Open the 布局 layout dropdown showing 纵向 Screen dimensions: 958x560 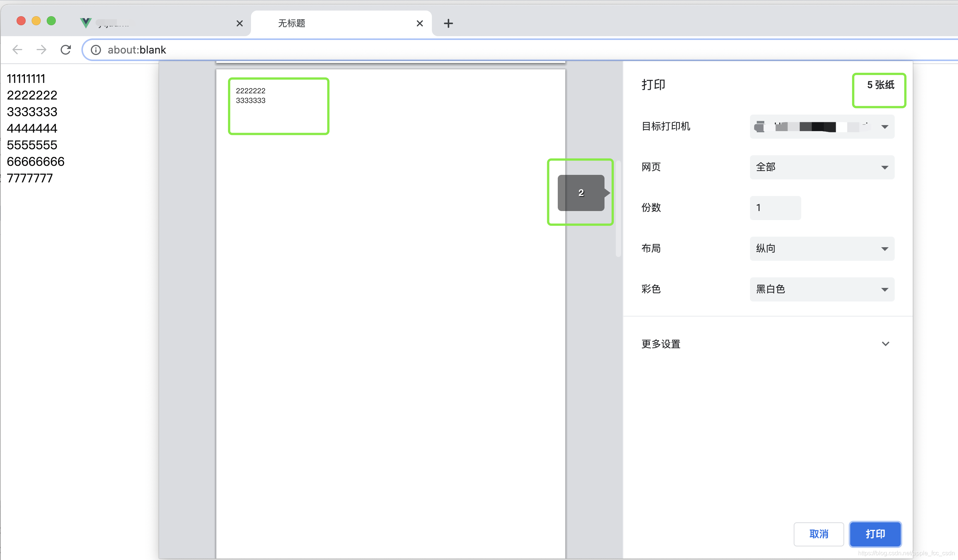822,249
